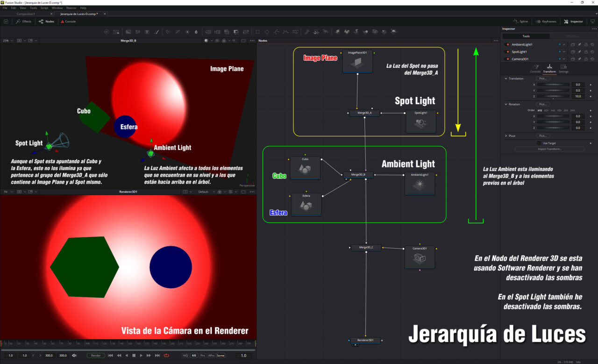Toggle the MB motion blur button
The height and width of the screenshot is (364, 598).
(x=194, y=356)
